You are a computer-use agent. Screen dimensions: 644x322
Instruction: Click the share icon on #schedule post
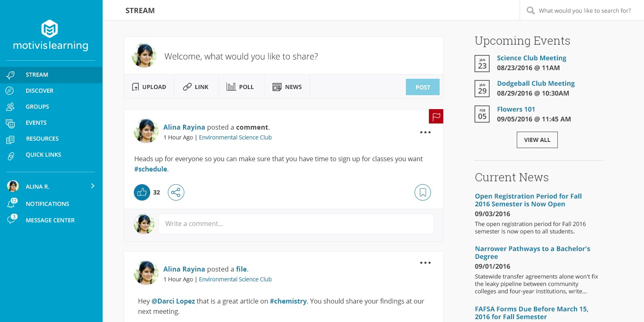tap(176, 192)
